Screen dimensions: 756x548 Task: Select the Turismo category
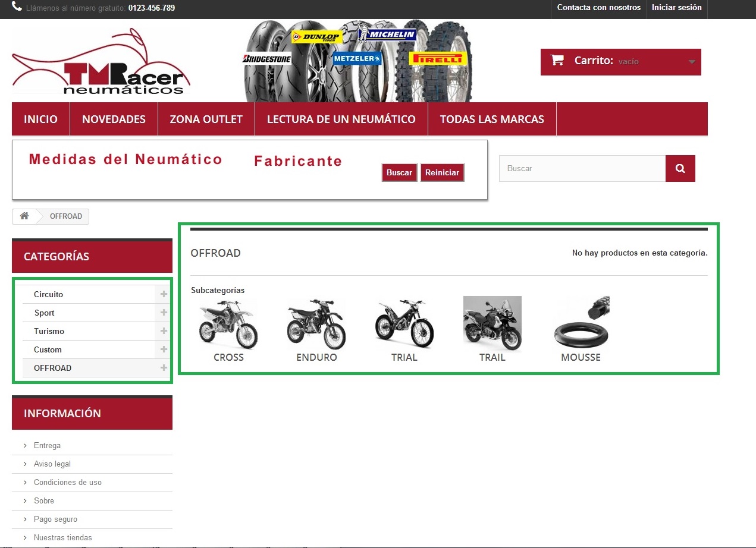tap(49, 331)
